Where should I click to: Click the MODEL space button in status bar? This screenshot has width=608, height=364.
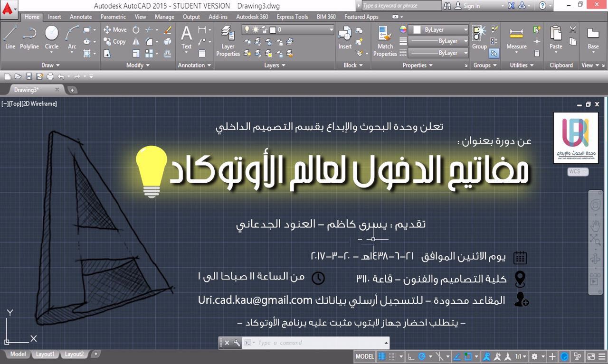click(365, 356)
